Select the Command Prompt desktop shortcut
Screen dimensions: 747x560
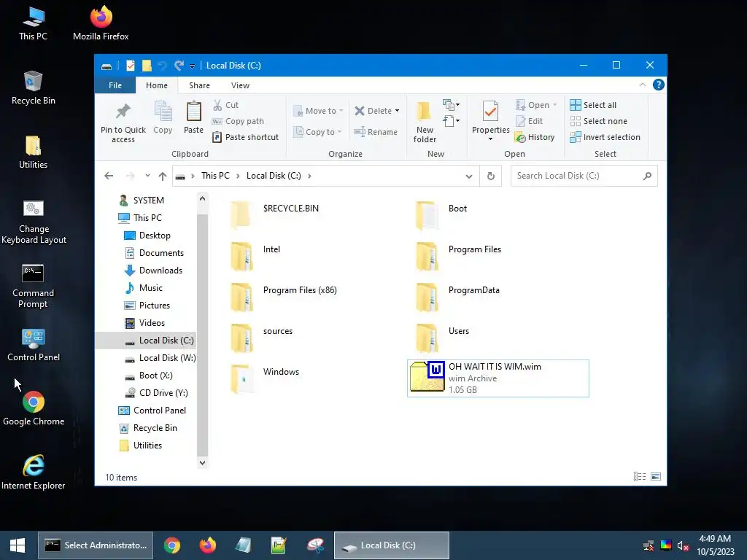click(x=33, y=286)
